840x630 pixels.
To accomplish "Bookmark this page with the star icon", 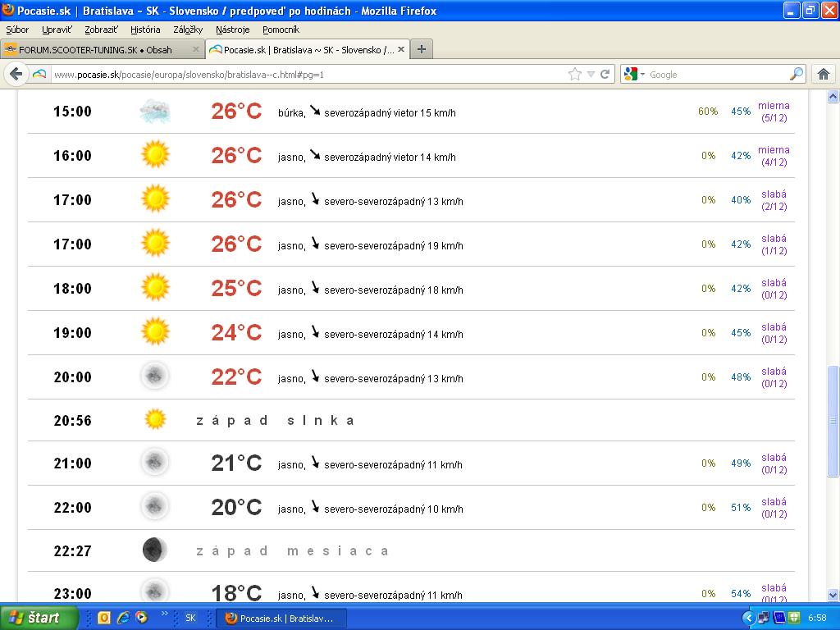I will pos(574,74).
